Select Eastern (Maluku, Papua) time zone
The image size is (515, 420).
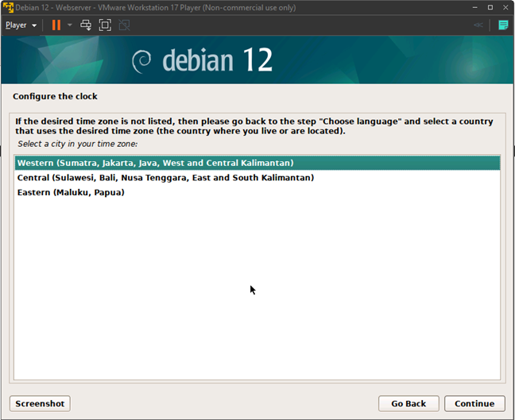tap(71, 192)
